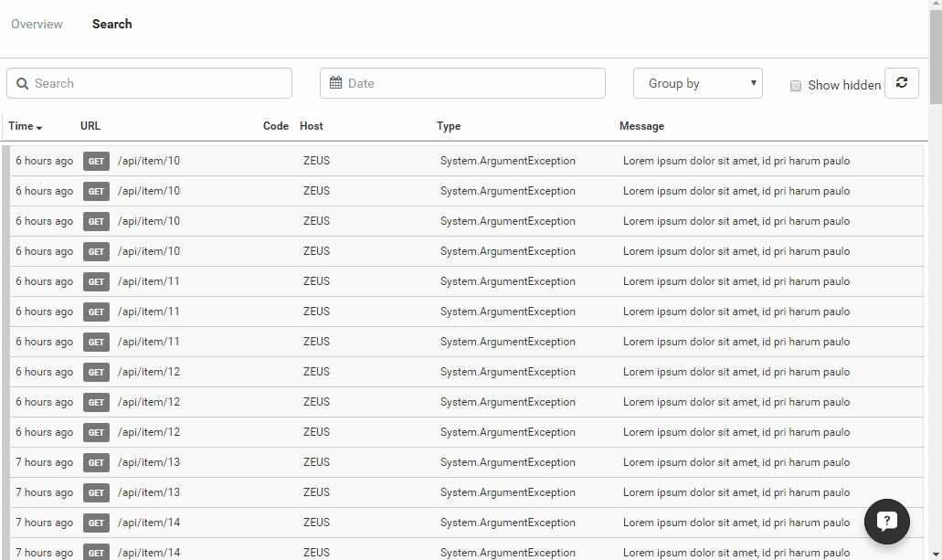Click System.ArgumentException in first /api/item/10 row

pos(508,161)
